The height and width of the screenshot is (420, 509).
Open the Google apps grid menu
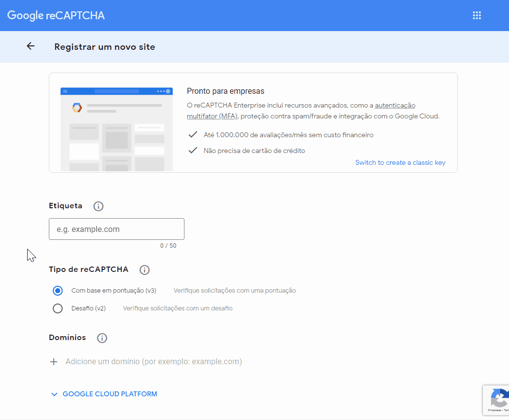[476, 15]
